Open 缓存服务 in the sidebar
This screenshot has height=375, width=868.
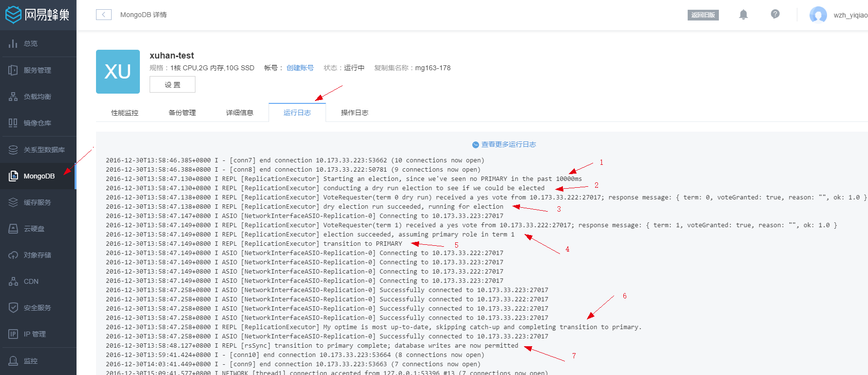[38, 202]
